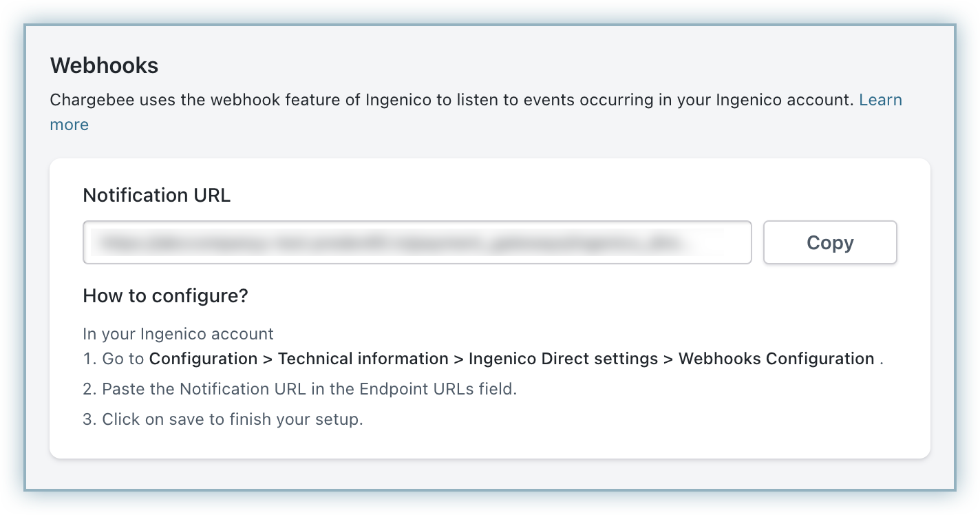Click the step number 2 list marker
Image resolution: width=980 pixels, height=515 pixels.
pos(89,389)
